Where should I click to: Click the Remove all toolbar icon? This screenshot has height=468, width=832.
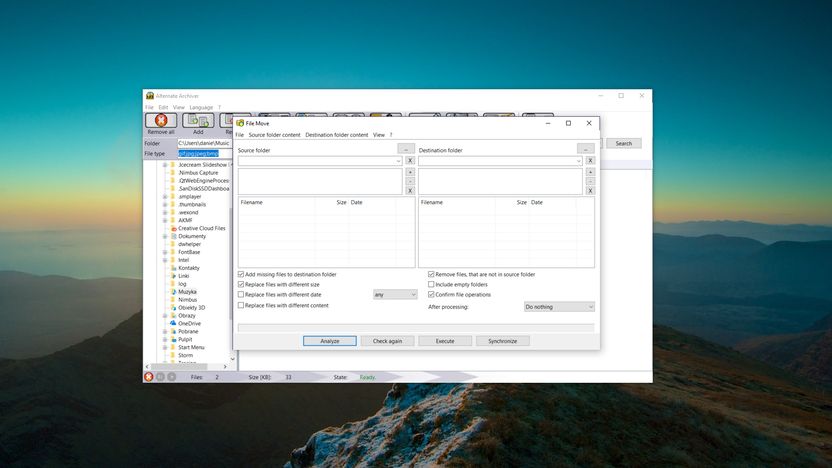click(161, 121)
